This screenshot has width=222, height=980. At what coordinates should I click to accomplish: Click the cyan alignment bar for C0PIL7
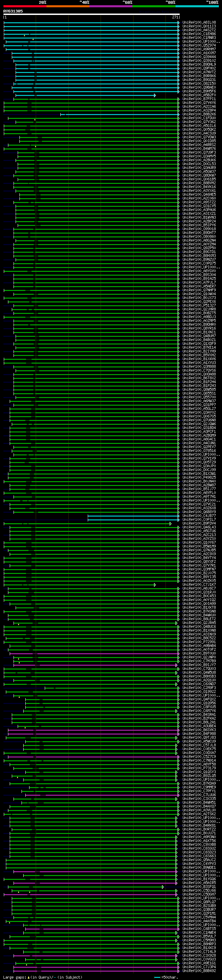pos(134,520)
